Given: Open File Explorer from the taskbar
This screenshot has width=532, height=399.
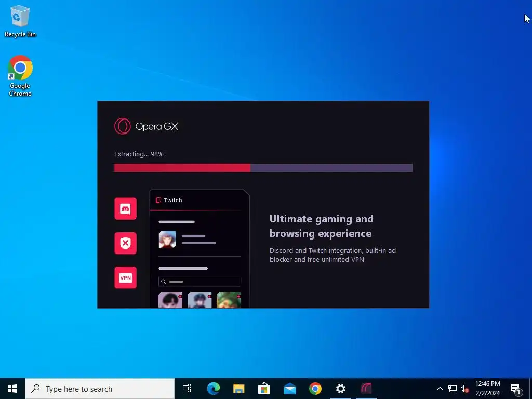Looking at the screenshot, I should click(x=239, y=389).
